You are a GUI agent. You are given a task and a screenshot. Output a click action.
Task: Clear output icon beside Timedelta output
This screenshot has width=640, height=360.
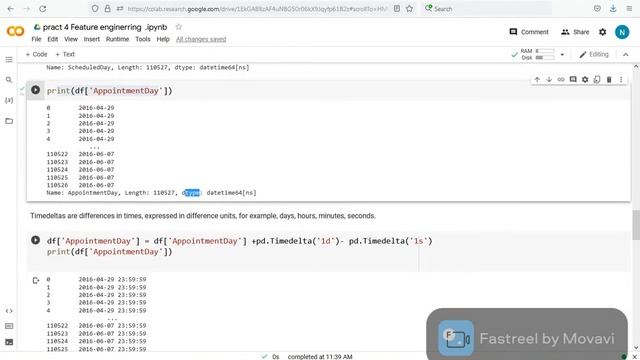point(36,280)
